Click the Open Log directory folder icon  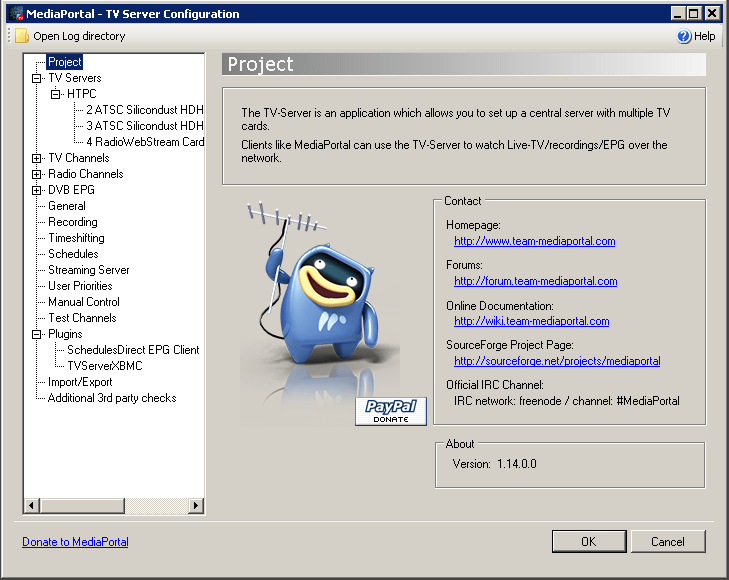[21, 36]
